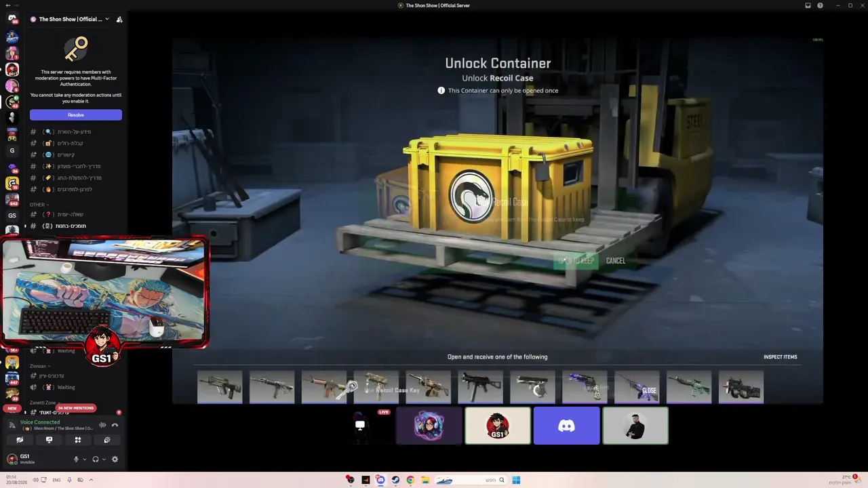The image size is (868, 488).
Task: Open voice connection signal details icon
Action: (12, 426)
